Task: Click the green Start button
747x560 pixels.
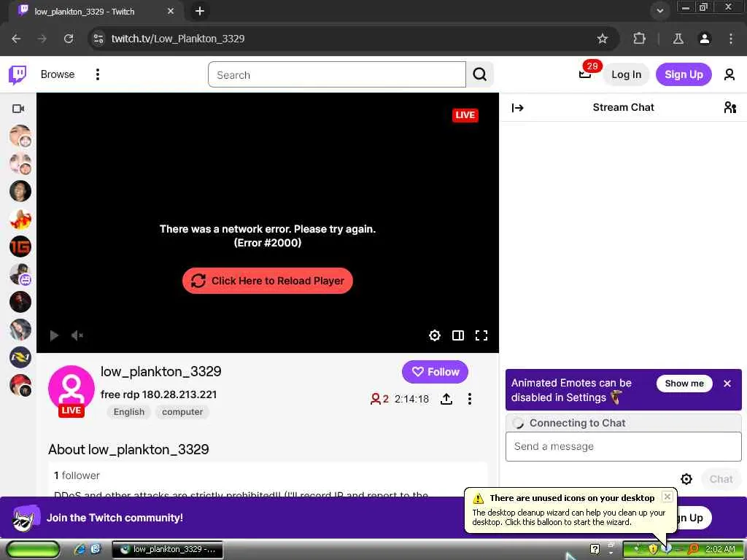Action: pos(33,550)
